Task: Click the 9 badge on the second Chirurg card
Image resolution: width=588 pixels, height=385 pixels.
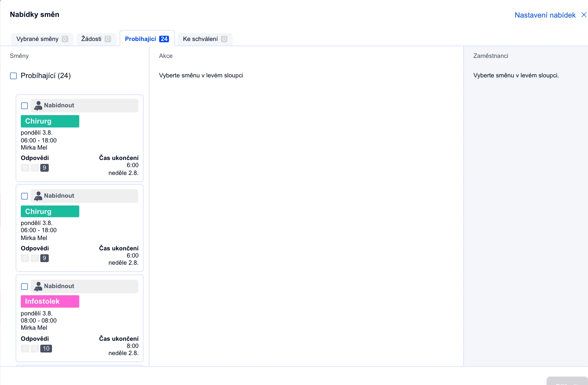Action: pos(45,258)
